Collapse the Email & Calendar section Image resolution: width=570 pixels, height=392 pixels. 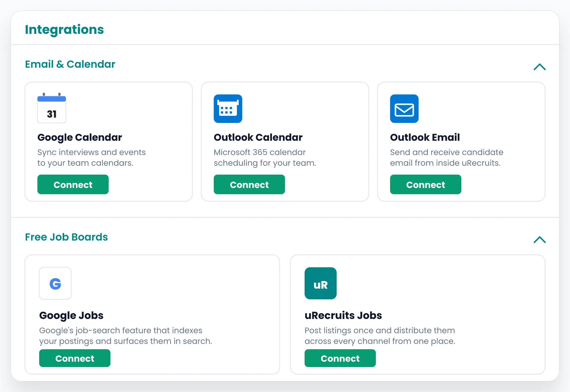click(x=539, y=67)
